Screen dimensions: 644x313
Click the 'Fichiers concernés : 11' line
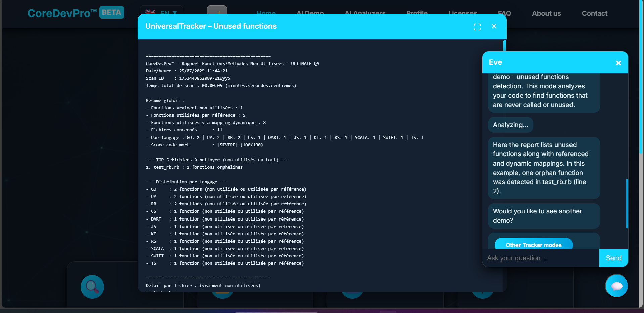tap(184, 130)
